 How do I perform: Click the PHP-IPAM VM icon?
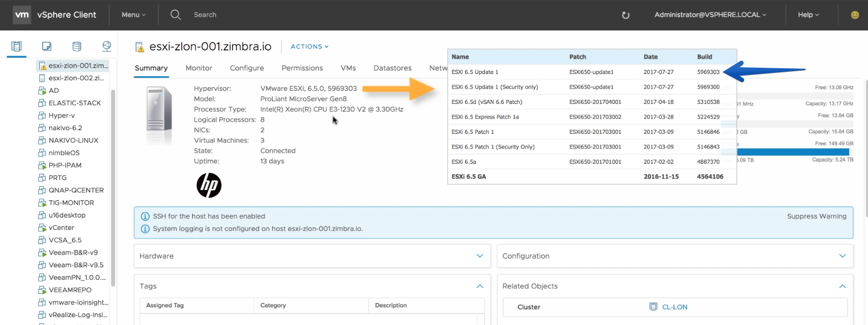click(42, 165)
